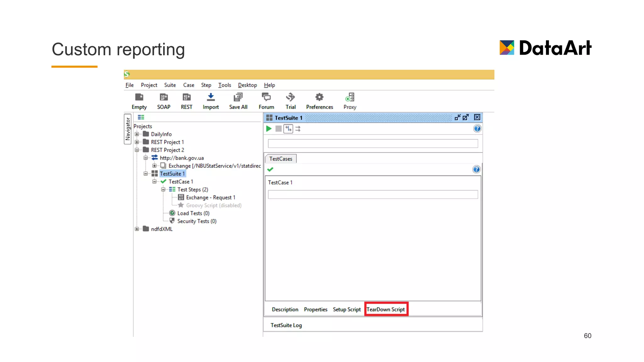Click the Empty project toolbar icon
This screenshot has height=362, width=644.
point(139,97)
